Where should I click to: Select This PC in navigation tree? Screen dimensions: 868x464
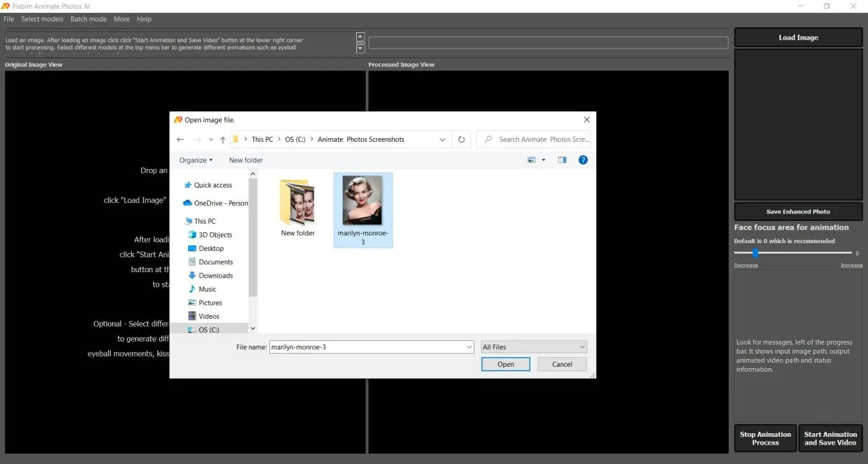pyautogui.click(x=200, y=221)
